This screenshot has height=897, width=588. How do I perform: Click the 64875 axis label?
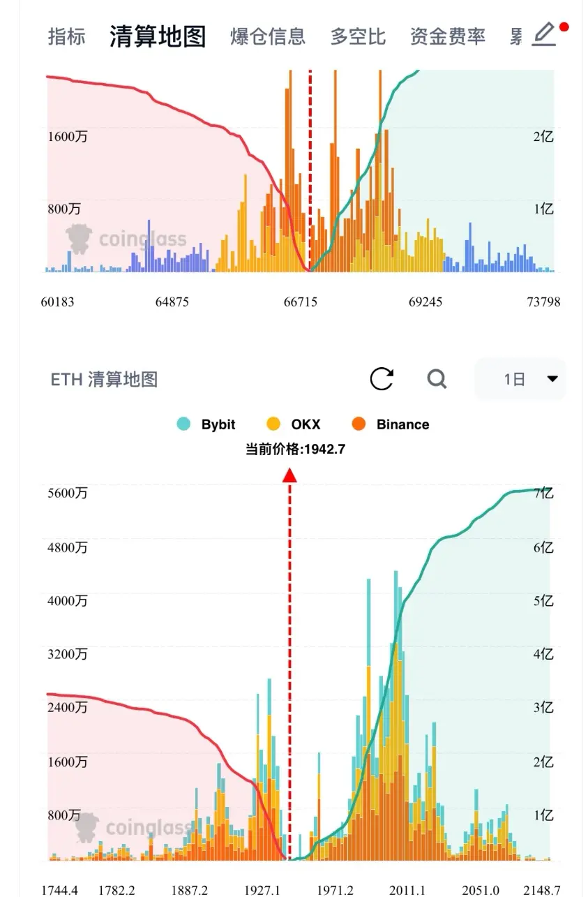(172, 302)
